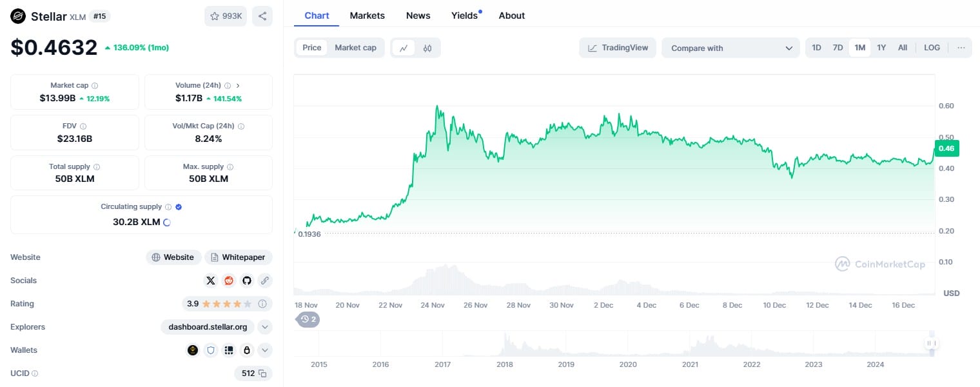Click the Rating info icon
The image size is (980, 387).
point(262,304)
